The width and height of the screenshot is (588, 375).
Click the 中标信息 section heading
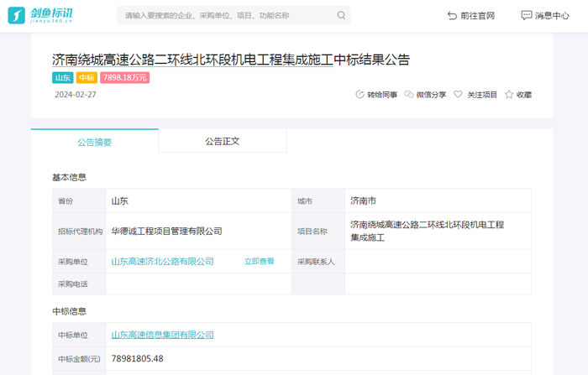[70, 311]
